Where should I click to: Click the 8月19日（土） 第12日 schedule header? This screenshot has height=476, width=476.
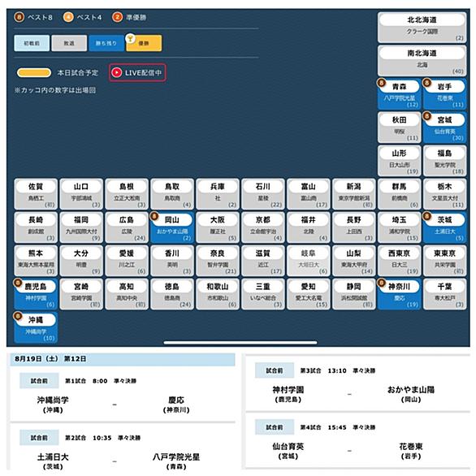click(123, 359)
